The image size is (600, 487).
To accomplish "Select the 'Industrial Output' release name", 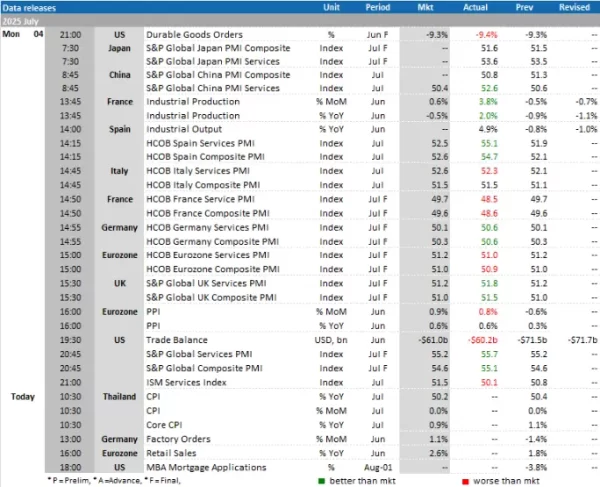I will point(184,129).
